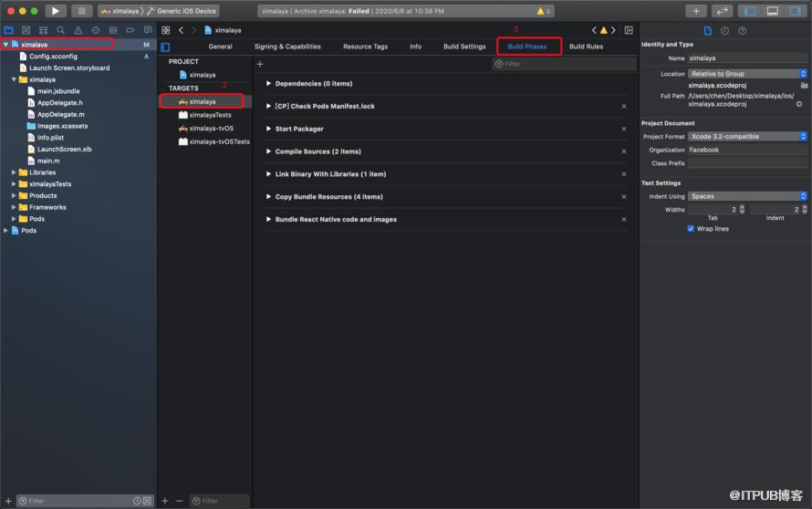The height and width of the screenshot is (509, 812).
Task: Open the Test navigator
Action: point(95,30)
